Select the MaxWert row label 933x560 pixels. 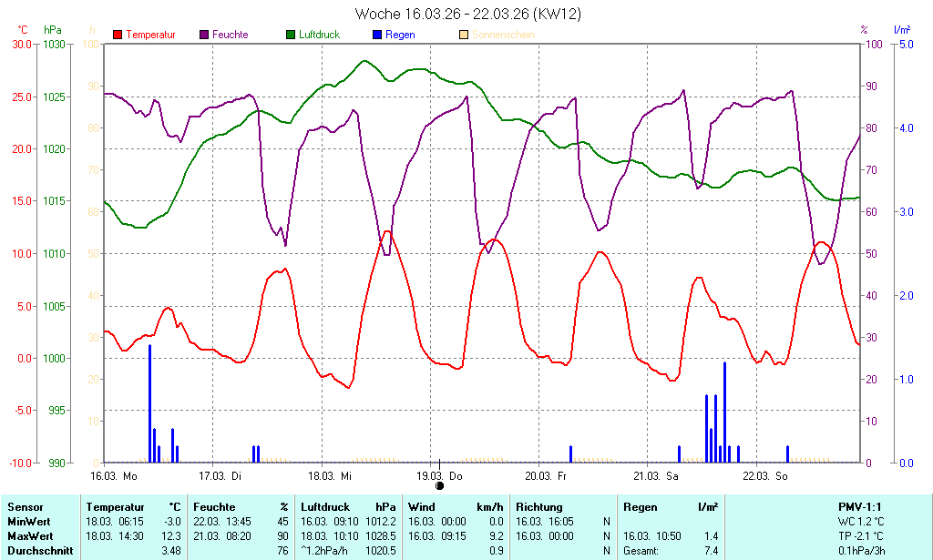point(29,536)
